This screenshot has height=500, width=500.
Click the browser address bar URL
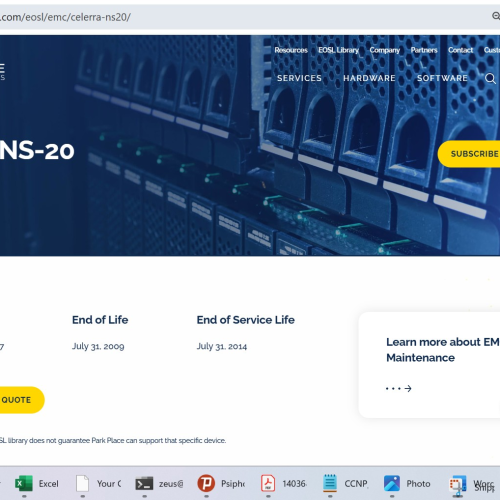coord(66,17)
